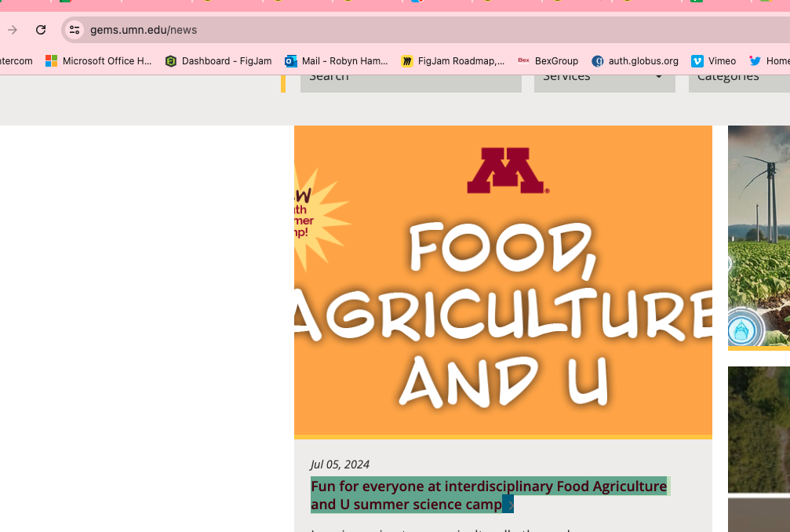Click arrow chevron after summer science camp headline
790x532 pixels.
pyautogui.click(x=508, y=505)
